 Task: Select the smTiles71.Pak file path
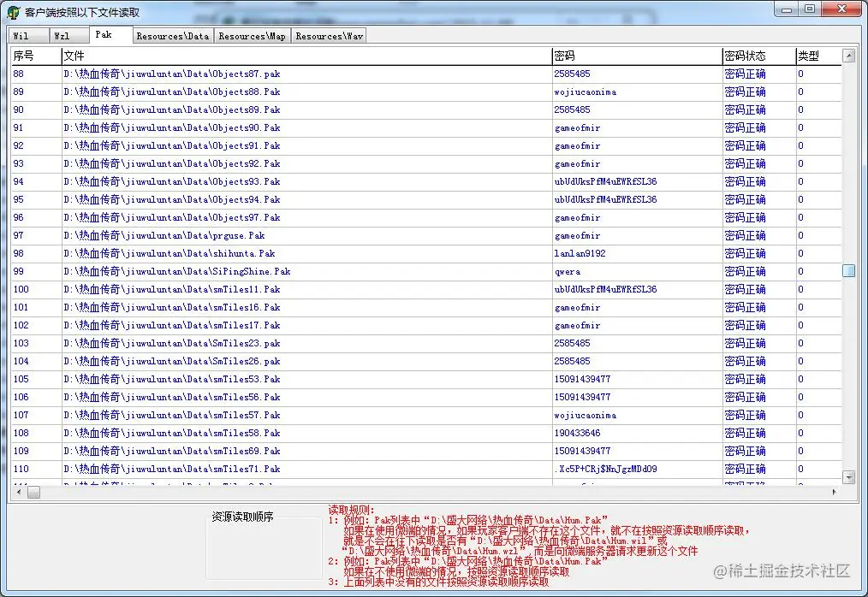click(171, 470)
